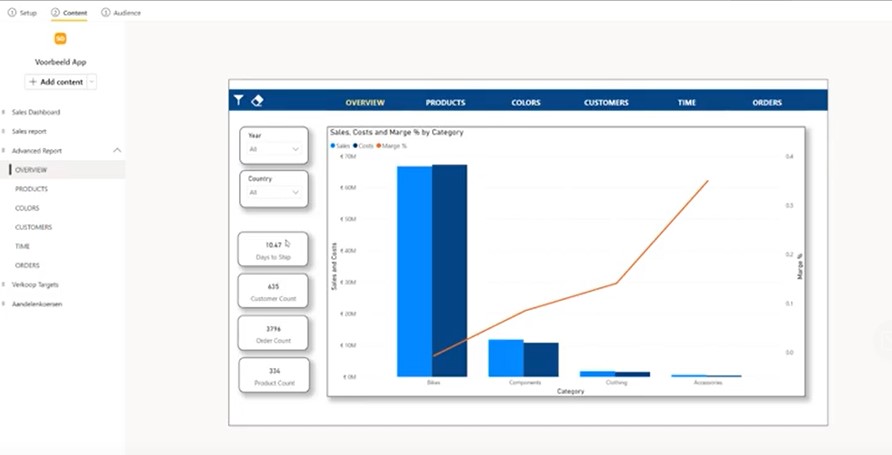Click the filter funnel icon
Screen dimensions: 892x455
tap(238, 101)
